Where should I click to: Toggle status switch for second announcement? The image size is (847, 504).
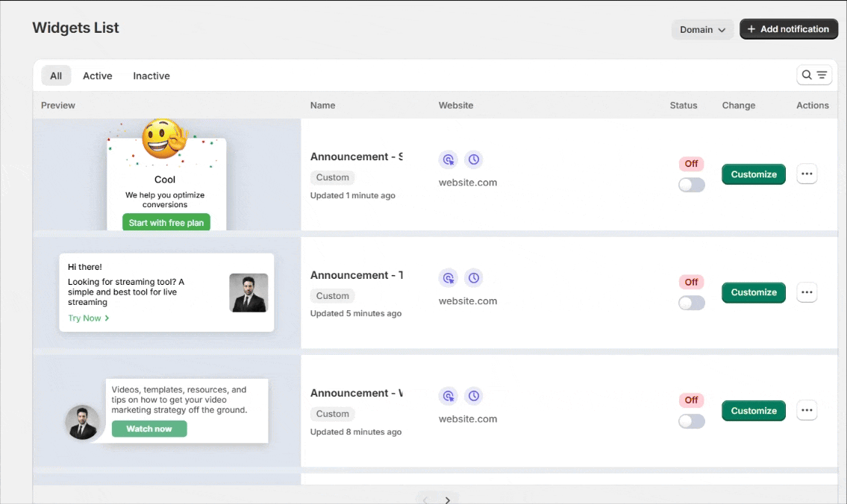691,303
